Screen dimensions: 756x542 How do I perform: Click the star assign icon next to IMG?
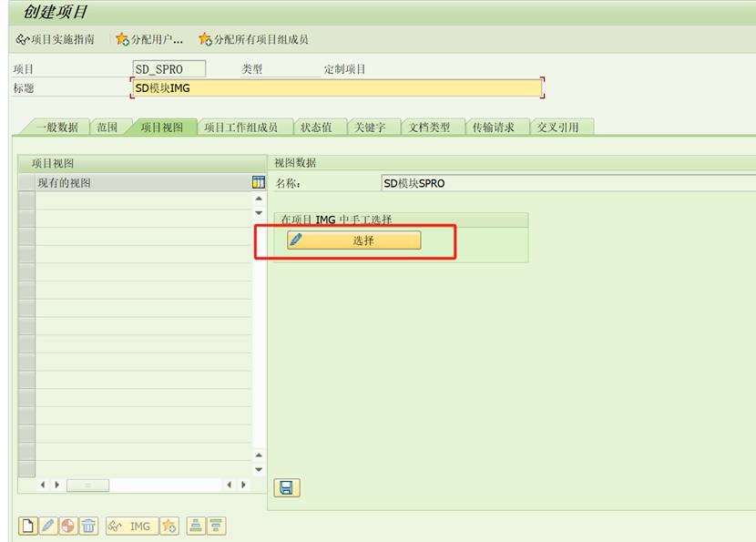tap(171, 526)
